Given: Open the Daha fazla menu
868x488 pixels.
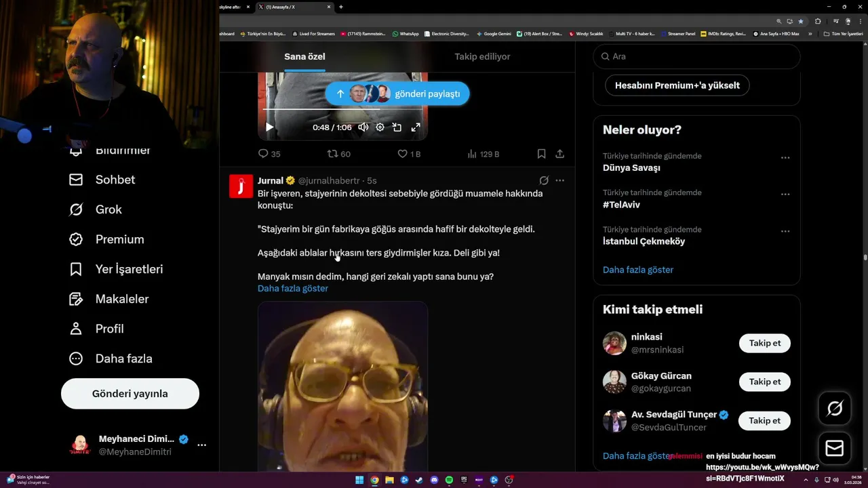Looking at the screenshot, I should tap(111, 359).
